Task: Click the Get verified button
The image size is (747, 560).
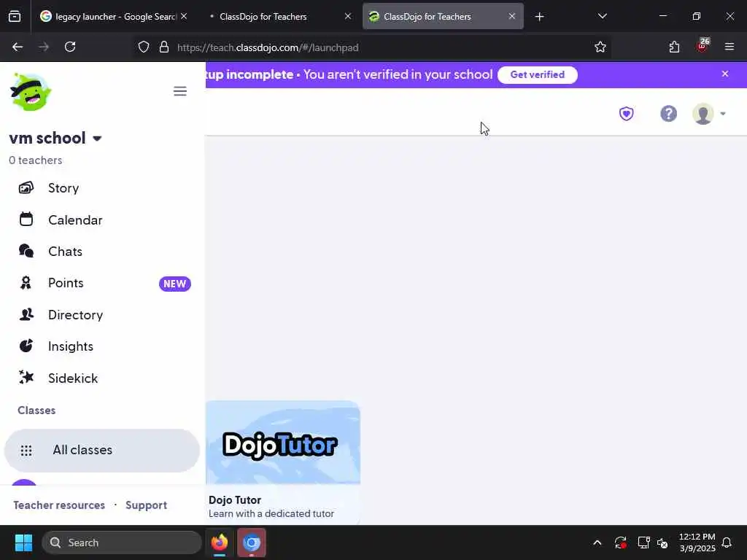Action: (x=538, y=75)
